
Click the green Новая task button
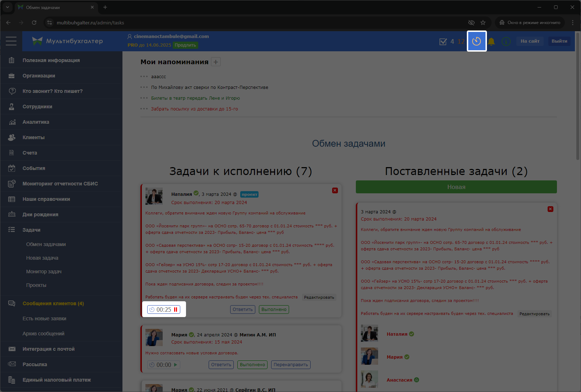tap(456, 187)
